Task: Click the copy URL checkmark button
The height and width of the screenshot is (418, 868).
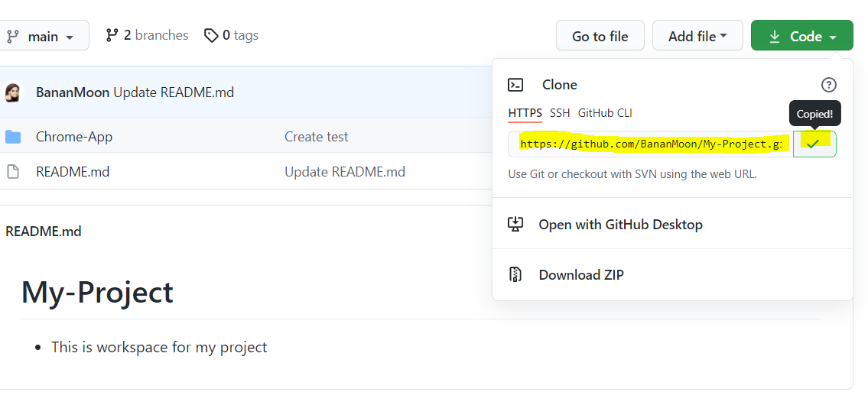Action: point(814,144)
